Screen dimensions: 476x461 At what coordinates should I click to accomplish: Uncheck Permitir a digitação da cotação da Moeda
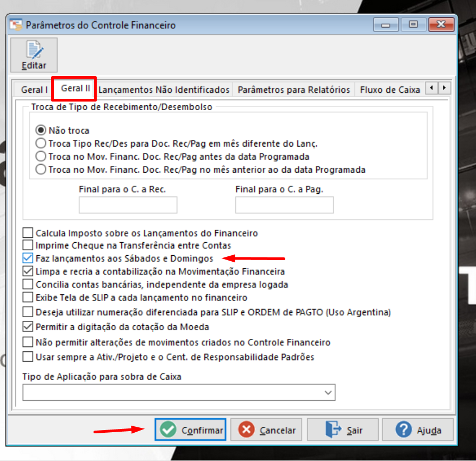click(28, 327)
